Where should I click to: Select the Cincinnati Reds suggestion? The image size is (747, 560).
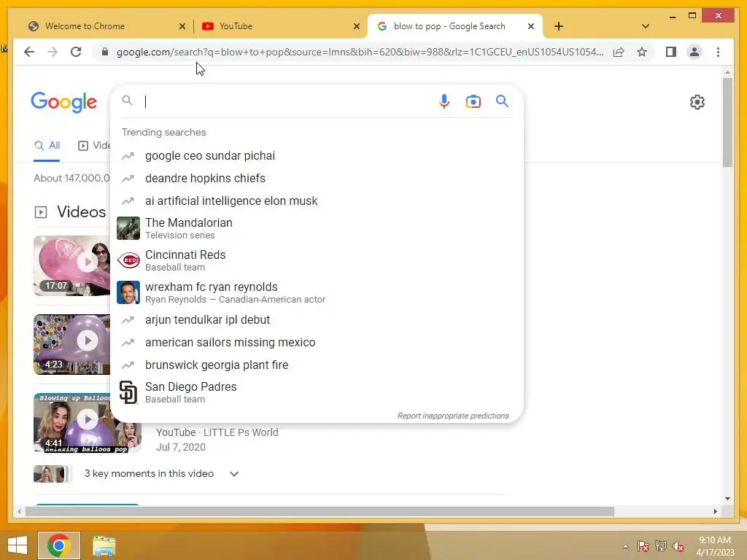317,260
